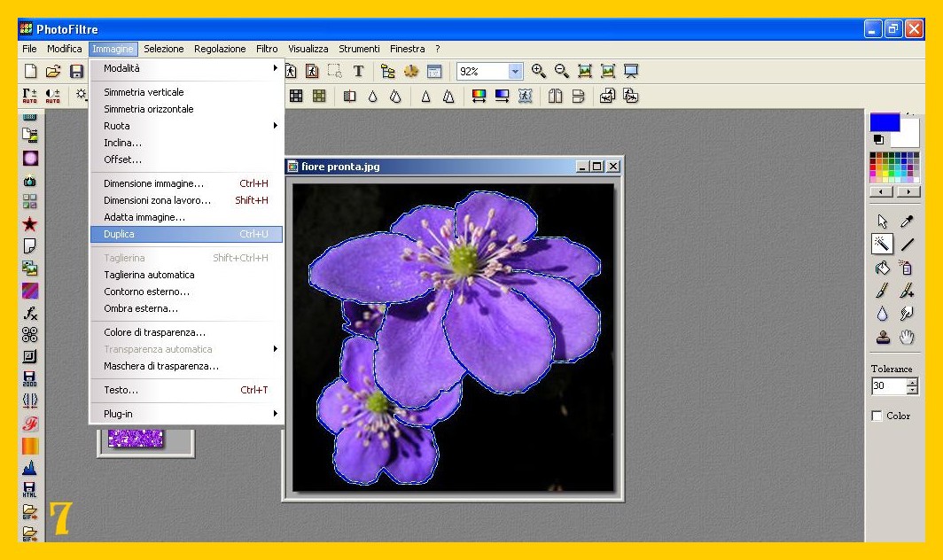Click the Text tool T icon

tap(359, 72)
